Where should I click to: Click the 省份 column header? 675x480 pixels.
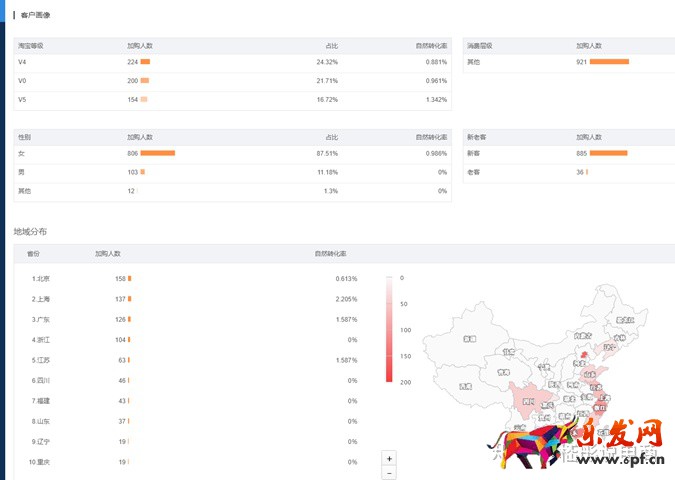(x=33, y=254)
